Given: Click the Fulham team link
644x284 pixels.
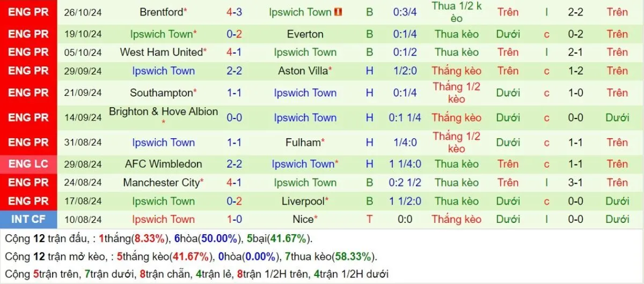Looking at the screenshot, I should (x=303, y=143).
